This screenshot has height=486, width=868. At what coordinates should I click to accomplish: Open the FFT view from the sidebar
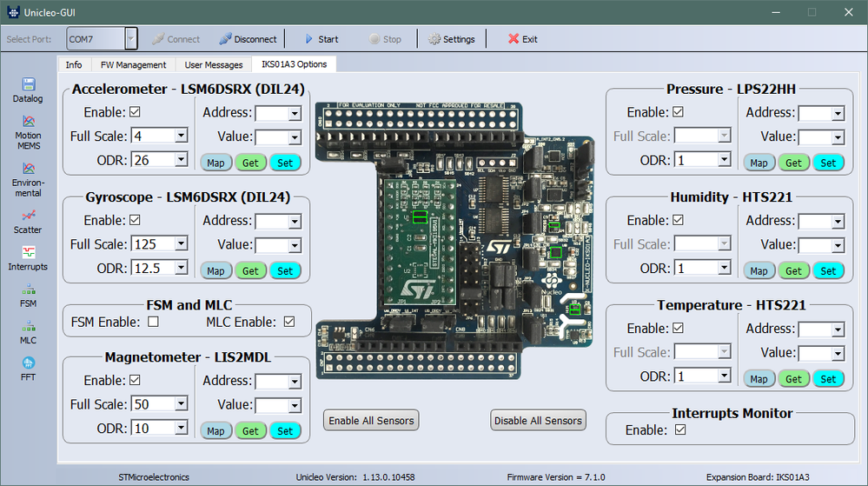point(28,369)
